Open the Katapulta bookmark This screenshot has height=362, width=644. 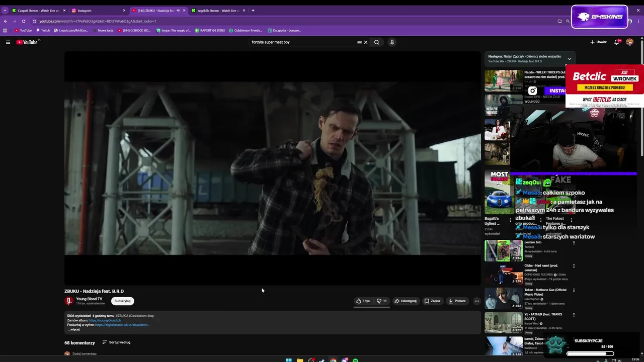tap(284, 30)
